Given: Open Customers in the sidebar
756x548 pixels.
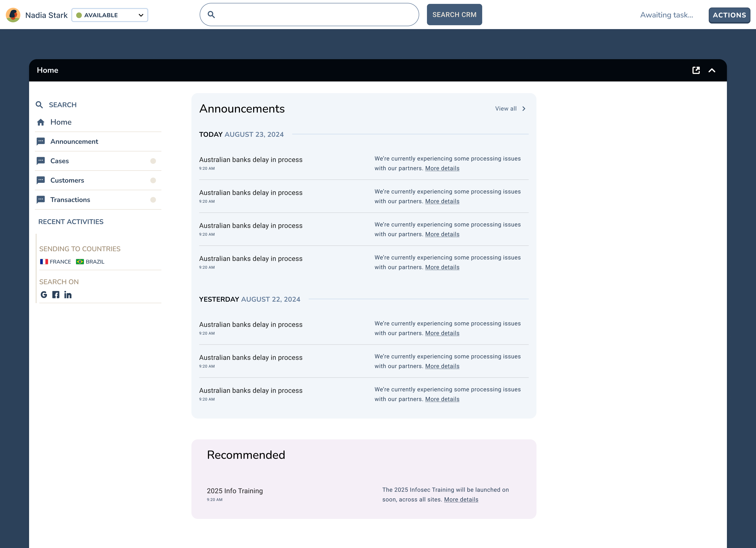Looking at the screenshot, I should point(67,180).
